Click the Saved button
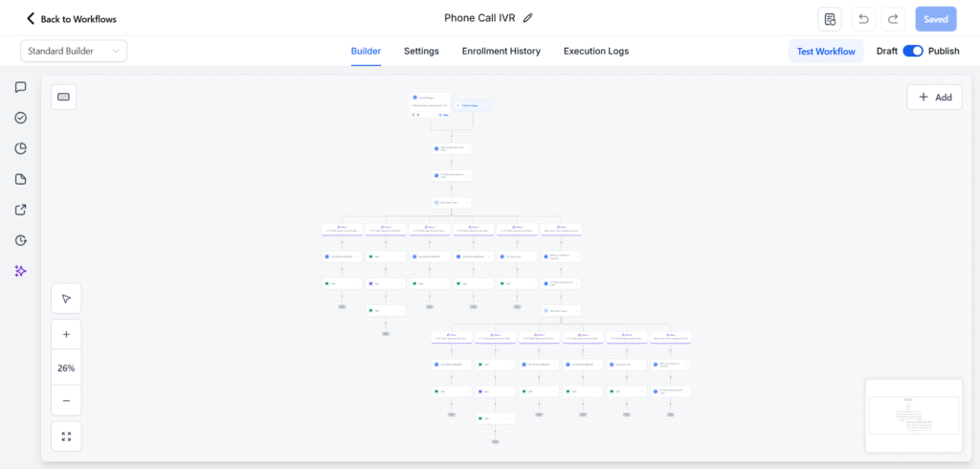Screen dimensions: 980x469 coord(936,19)
